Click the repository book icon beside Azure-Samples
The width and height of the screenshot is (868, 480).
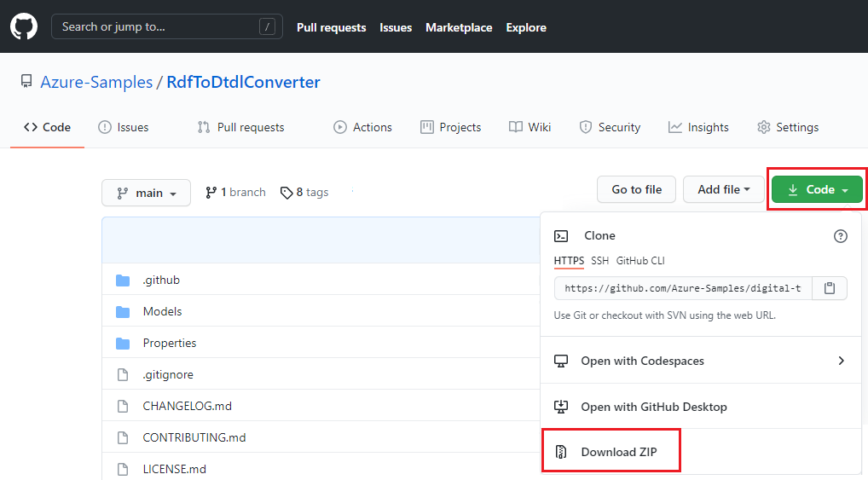coord(26,81)
